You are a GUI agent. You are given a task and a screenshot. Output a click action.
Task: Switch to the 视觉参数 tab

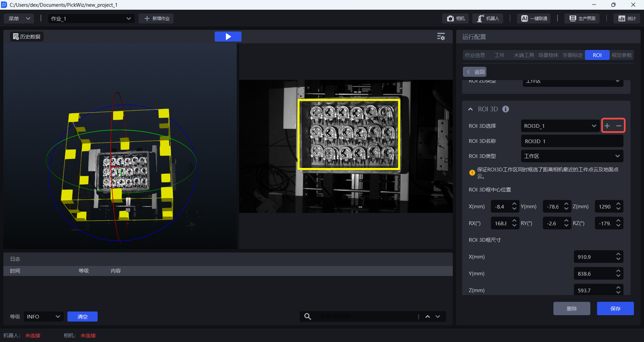point(622,55)
